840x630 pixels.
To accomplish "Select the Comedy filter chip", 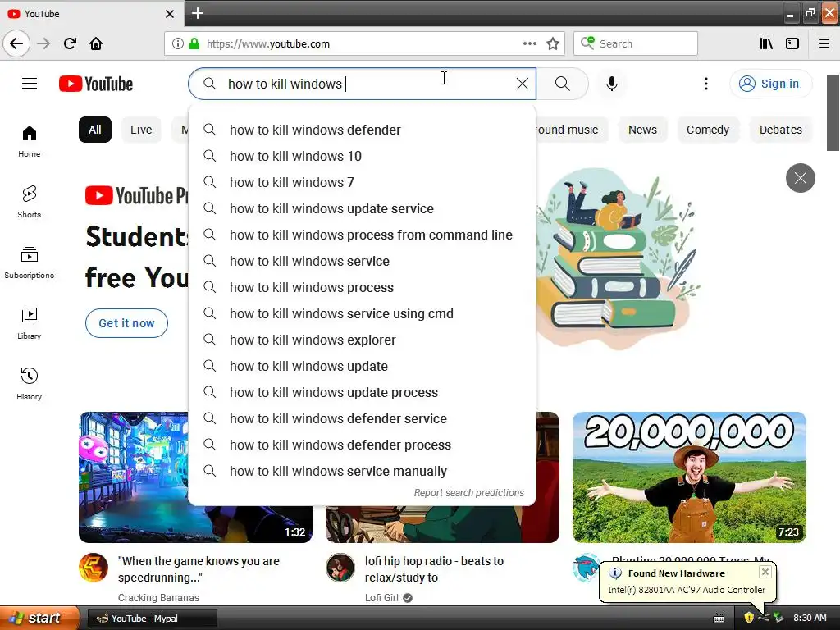I will pyautogui.click(x=708, y=130).
